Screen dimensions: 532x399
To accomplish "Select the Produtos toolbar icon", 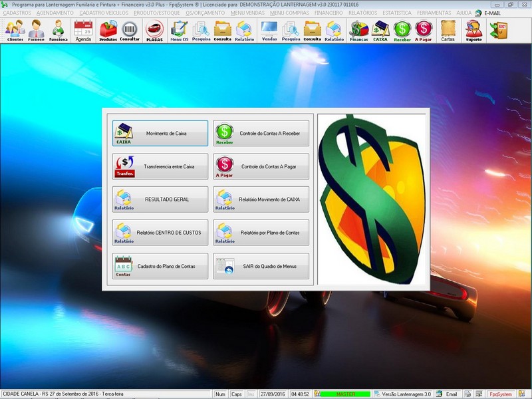I will point(108,30).
